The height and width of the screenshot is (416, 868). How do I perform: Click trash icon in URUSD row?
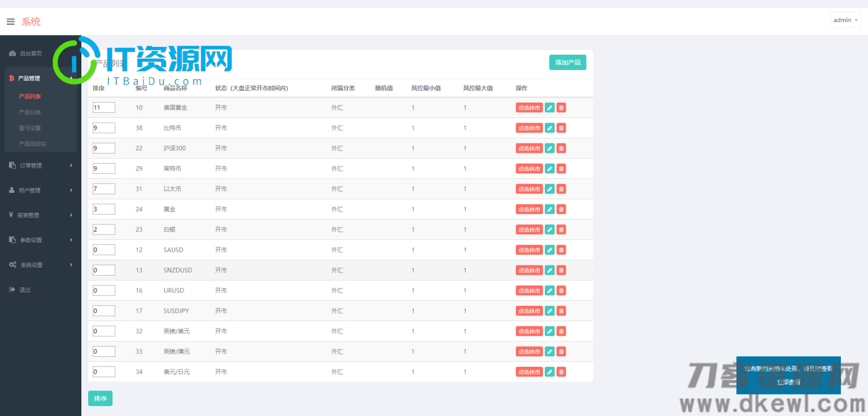561,291
